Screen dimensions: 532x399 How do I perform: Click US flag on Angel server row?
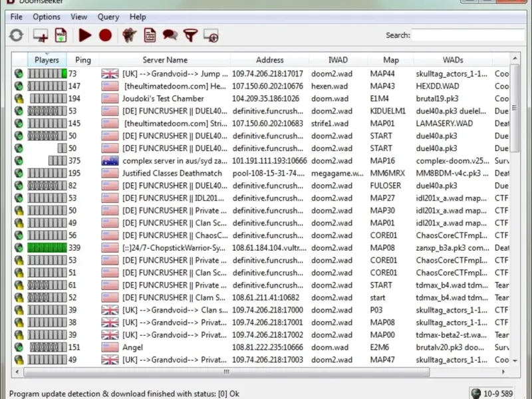pyautogui.click(x=110, y=347)
